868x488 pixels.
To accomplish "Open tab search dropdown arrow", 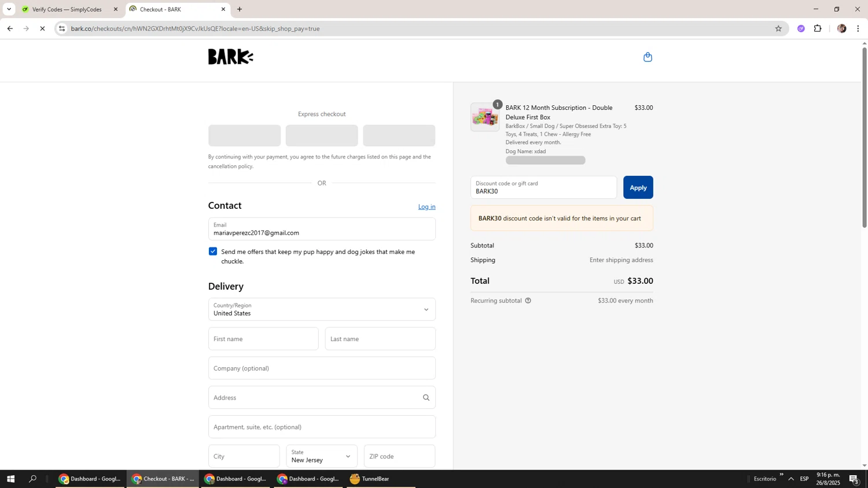I will 9,9.
